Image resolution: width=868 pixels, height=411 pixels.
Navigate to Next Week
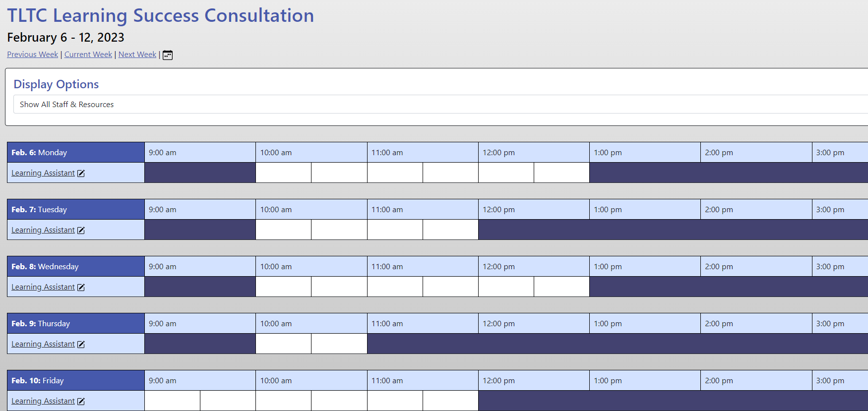(137, 55)
